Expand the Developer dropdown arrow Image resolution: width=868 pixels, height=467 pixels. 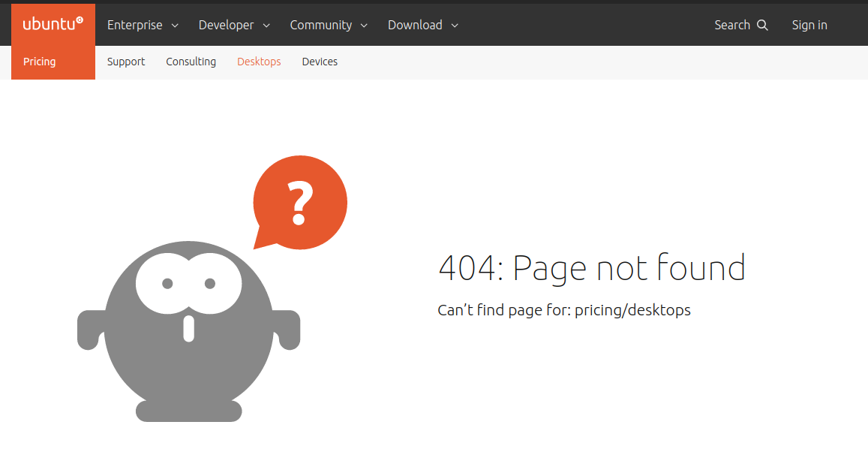coord(267,25)
